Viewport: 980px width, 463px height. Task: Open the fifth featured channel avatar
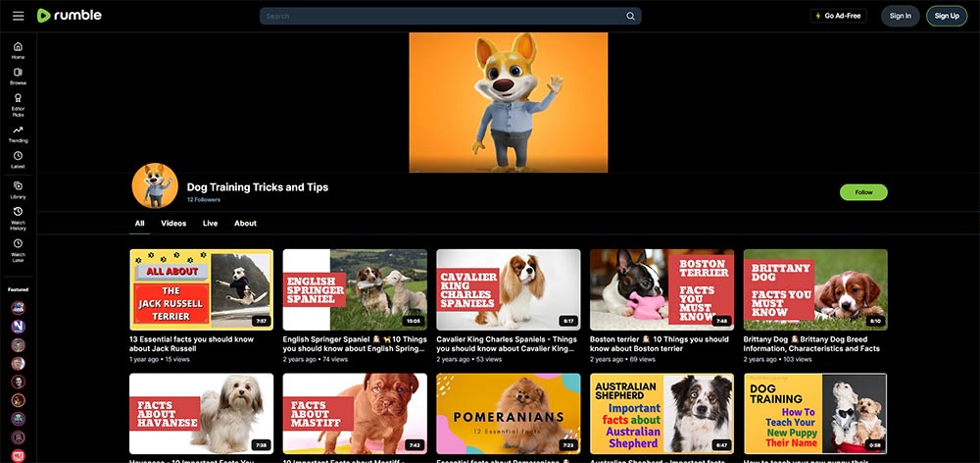[x=18, y=382]
